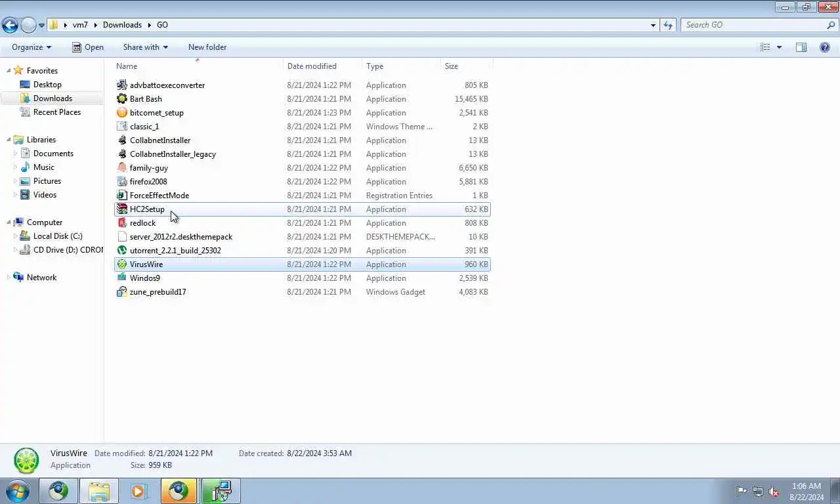Click the ForceEffectMode registry icon

pos(121,196)
